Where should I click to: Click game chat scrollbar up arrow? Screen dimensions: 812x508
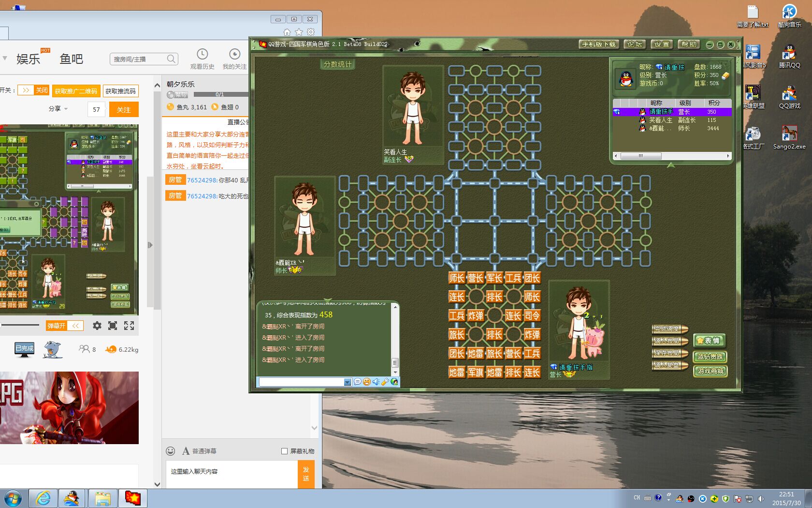[x=394, y=307]
